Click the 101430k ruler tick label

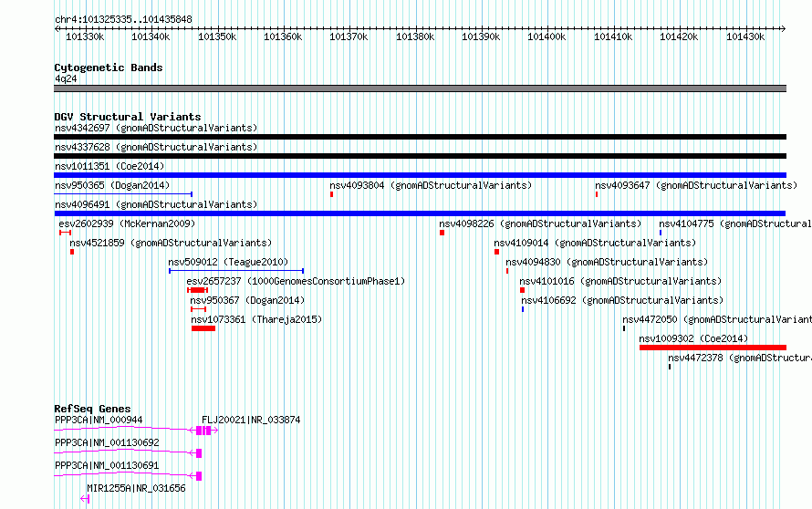tap(744, 36)
